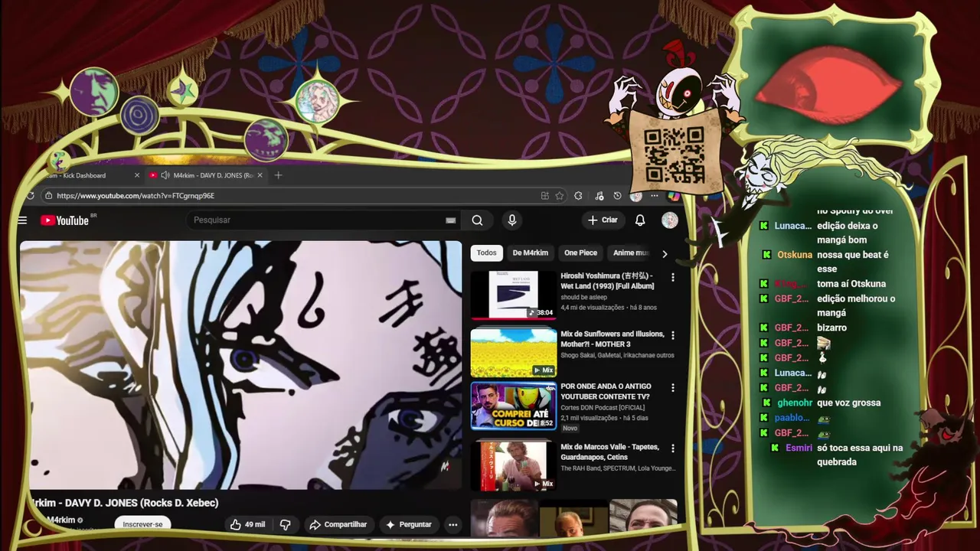Start voice search with microphone icon

(512, 220)
